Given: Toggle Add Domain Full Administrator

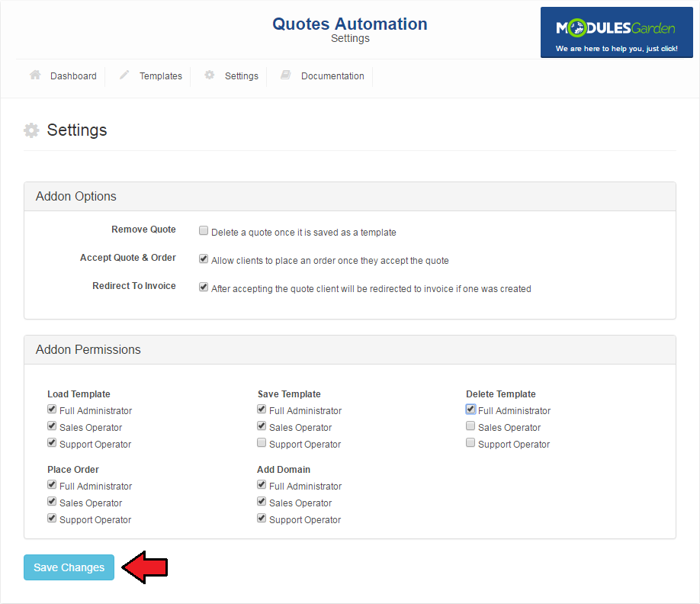Looking at the screenshot, I should pos(262,484).
